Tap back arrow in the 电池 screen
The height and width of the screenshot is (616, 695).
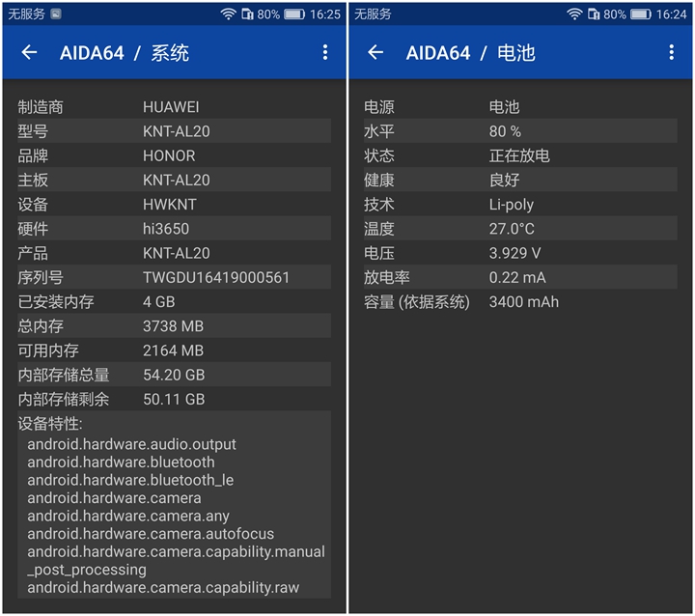pos(375,52)
